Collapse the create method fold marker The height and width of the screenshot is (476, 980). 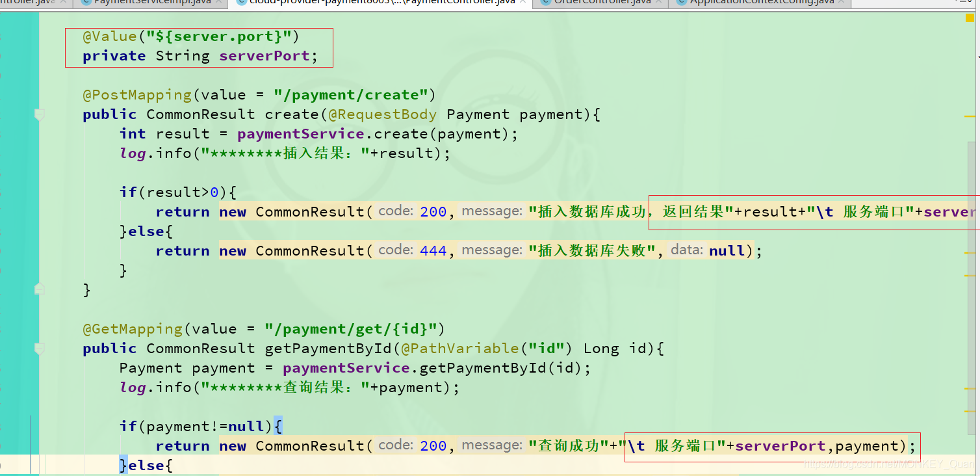(40, 114)
